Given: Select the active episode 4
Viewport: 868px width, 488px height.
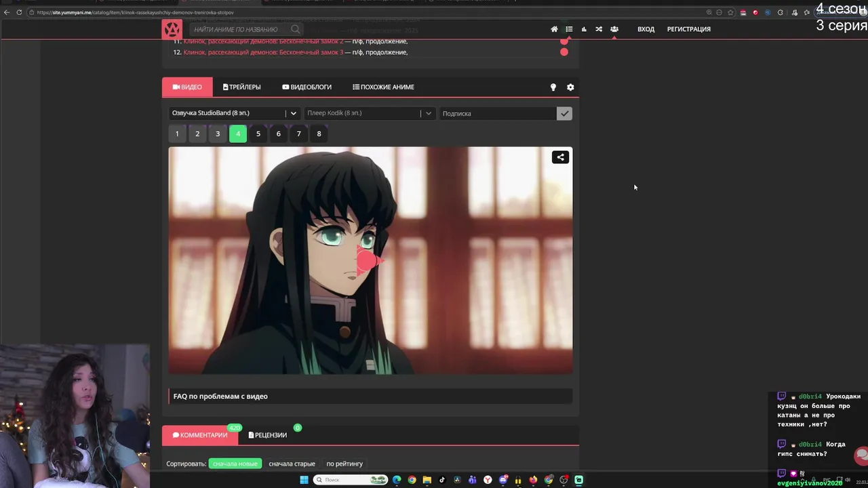Looking at the screenshot, I should point(238,134).
